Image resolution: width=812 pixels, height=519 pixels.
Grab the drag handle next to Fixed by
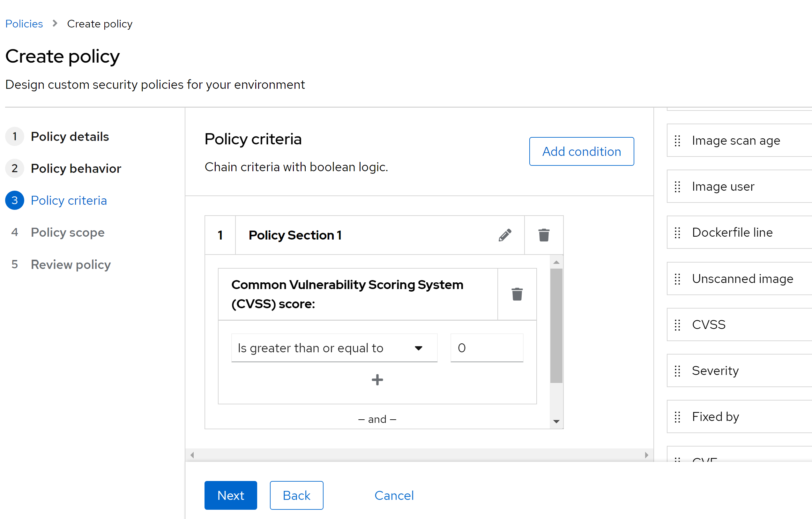(x=677, y=417)
